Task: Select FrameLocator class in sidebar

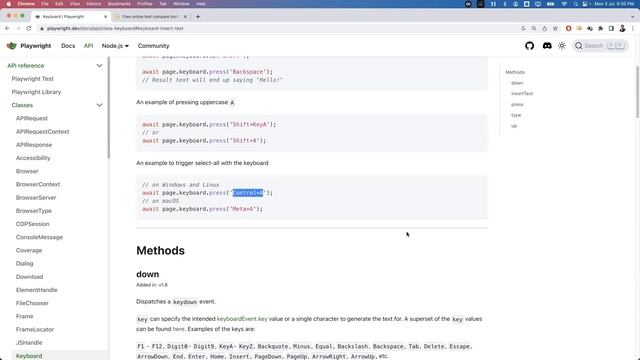Action: [x=35, y=329]
